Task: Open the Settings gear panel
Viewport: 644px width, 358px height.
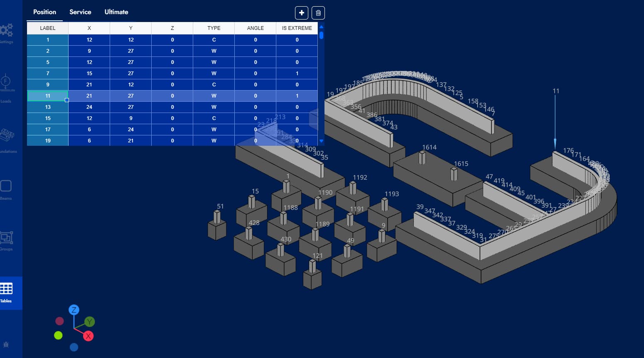Action: pyautogui.click(x=7, y=32)
